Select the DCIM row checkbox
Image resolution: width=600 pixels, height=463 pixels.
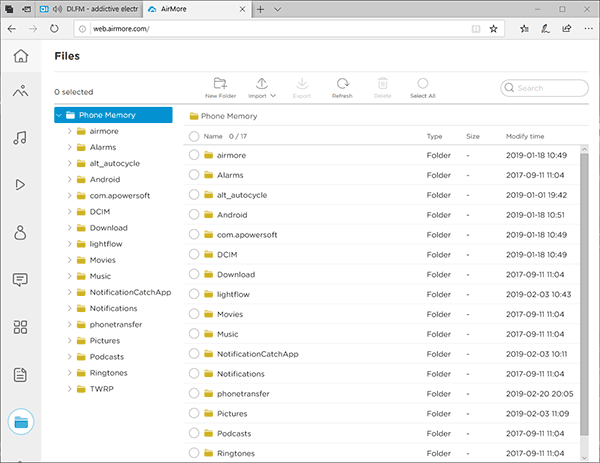(194, 254)
